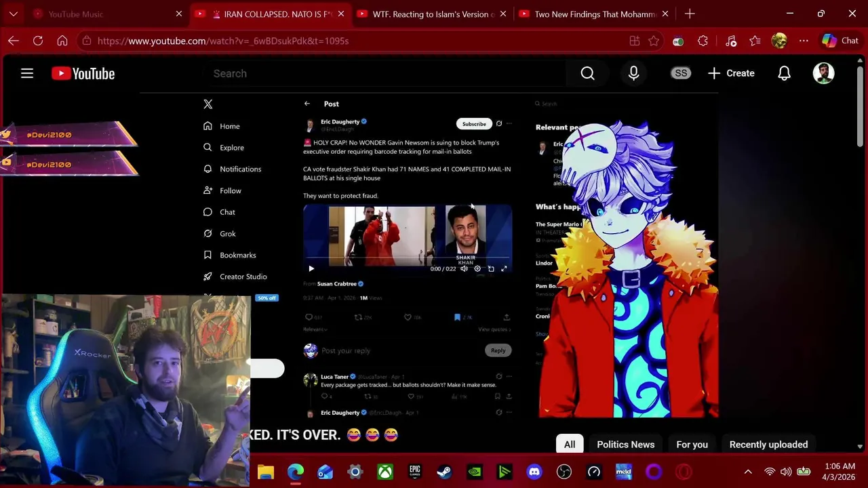Refresh the current page
Viewport: 868px width, 488px height.
38,41
